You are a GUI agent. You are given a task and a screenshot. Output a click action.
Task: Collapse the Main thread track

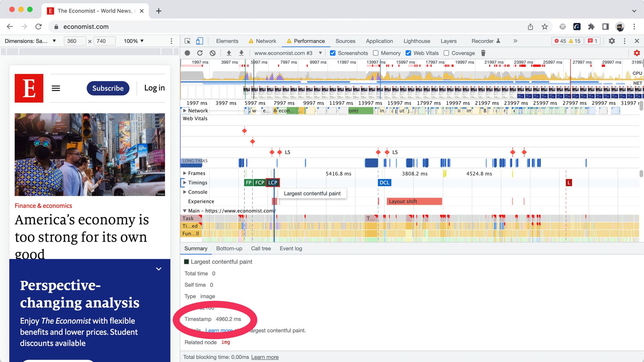point(184,211)
